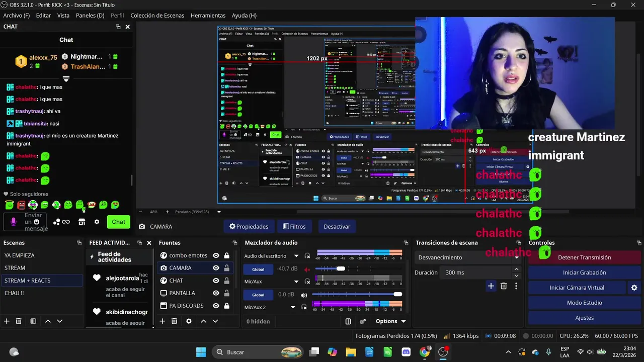The image size is (644, 362).
Task: Increase transition duration with up arrow
Action: click(x=516, y=269)
